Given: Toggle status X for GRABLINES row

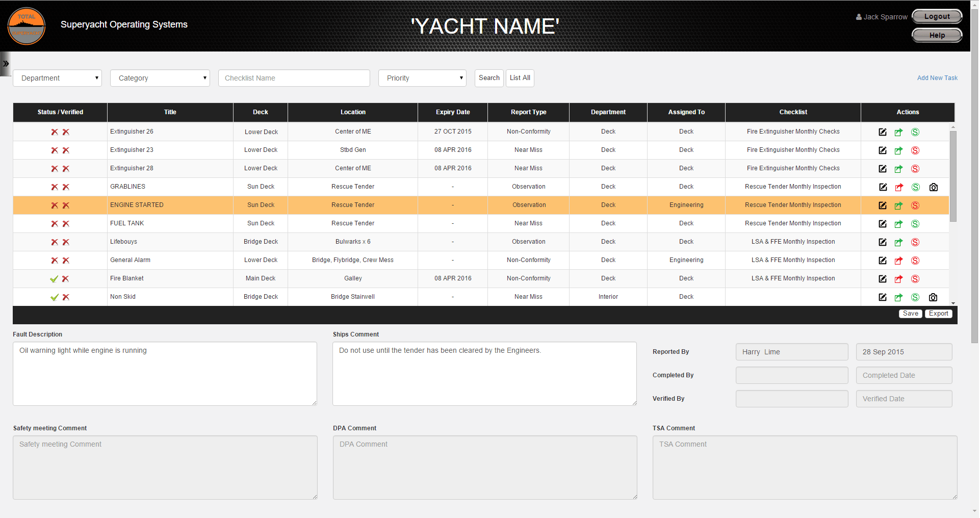Looking at the screenshot, I should [55, 187].
